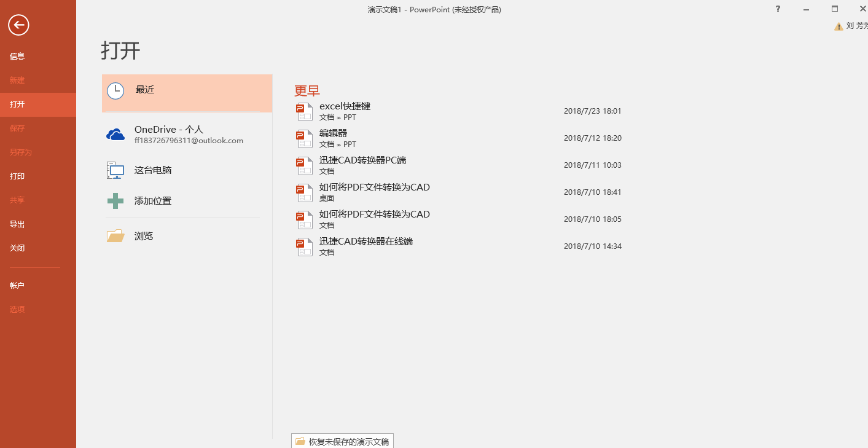This screenshot has width=868, height=448.
Task: Click the date 2018/7/23 18:01
Action: (593, 111)
